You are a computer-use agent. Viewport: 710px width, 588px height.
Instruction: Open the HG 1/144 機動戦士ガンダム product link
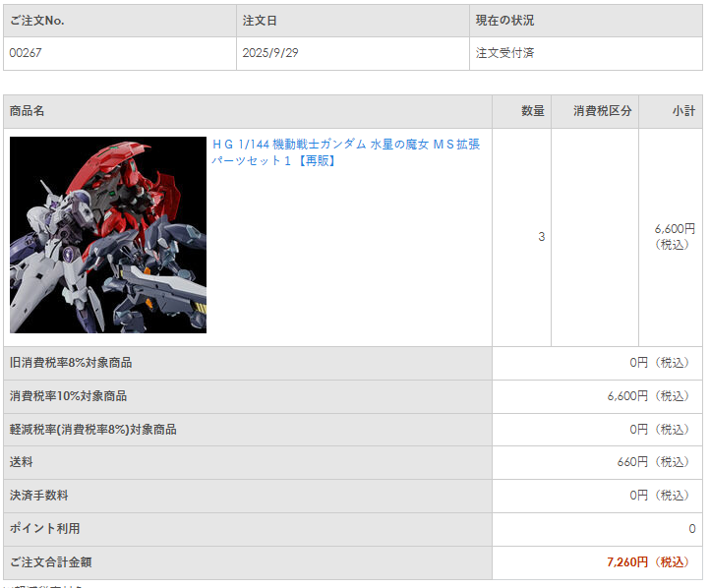(345, 152)
